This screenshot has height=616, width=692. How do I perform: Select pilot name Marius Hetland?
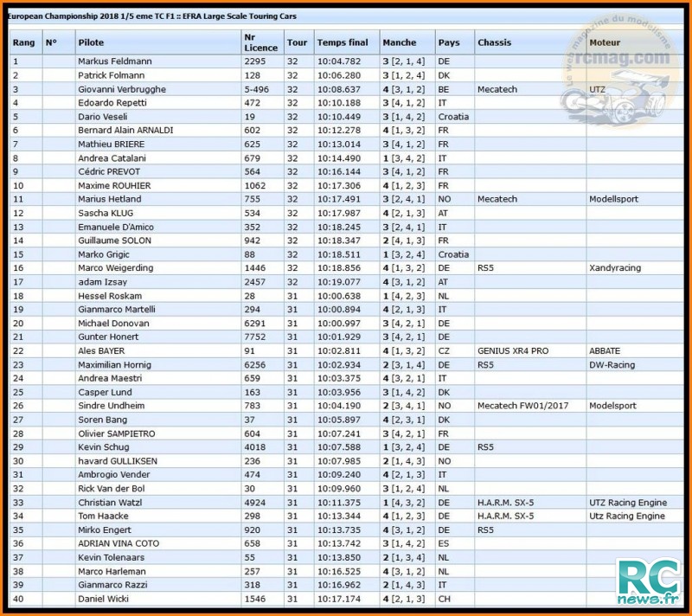tap(110, 199)
